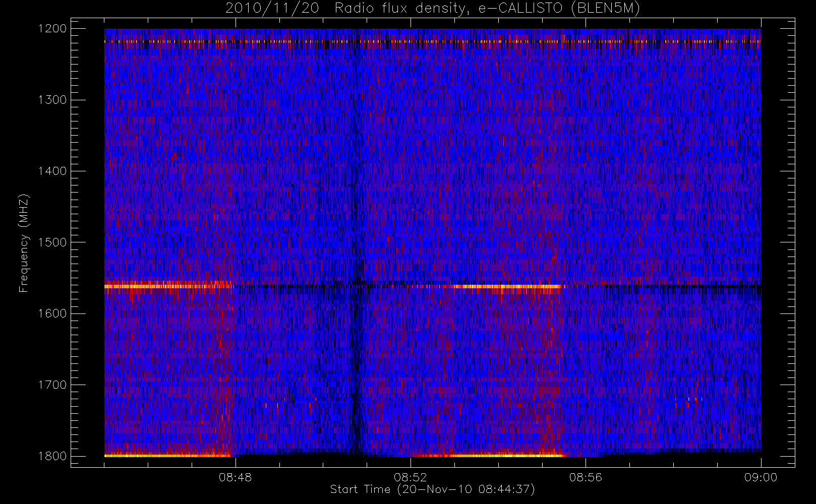
Task: Select the 1300 frequency tick label
Action: (x=52, y=100)
